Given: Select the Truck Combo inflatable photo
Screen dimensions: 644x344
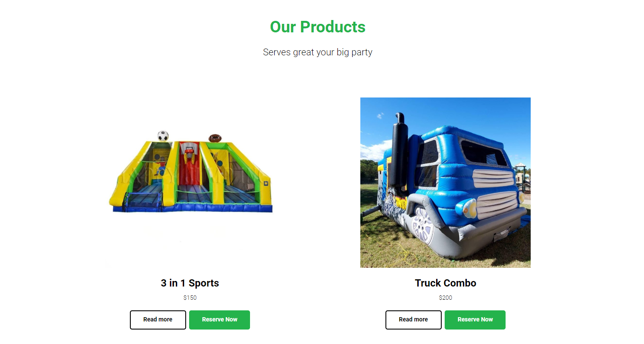Looking at the screenshot, I should (446, 183).
